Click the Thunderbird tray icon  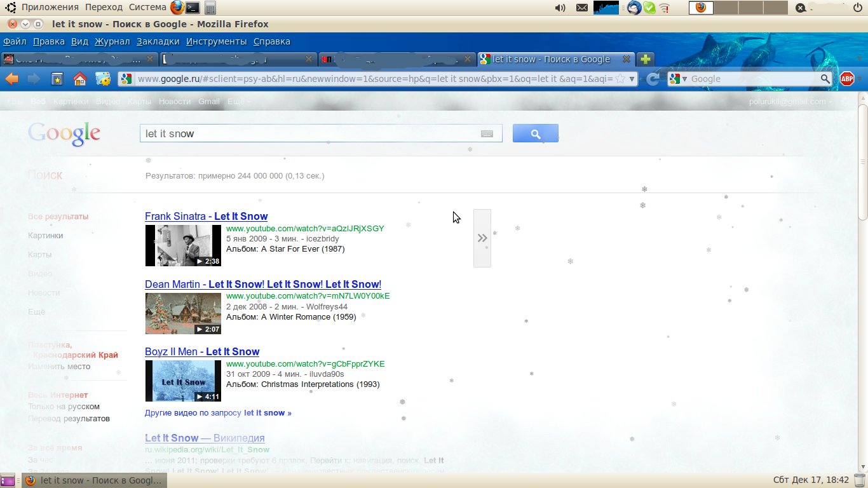pyautogui.click(x=634, y=8)
